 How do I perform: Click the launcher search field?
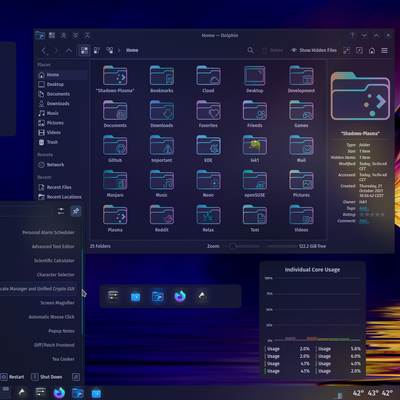coord(26,211)
